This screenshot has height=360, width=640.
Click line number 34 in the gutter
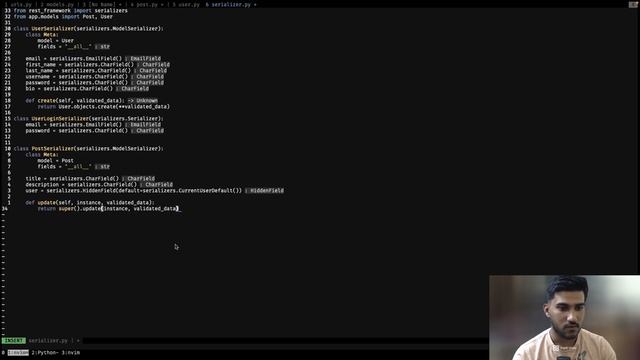[4, 209]
